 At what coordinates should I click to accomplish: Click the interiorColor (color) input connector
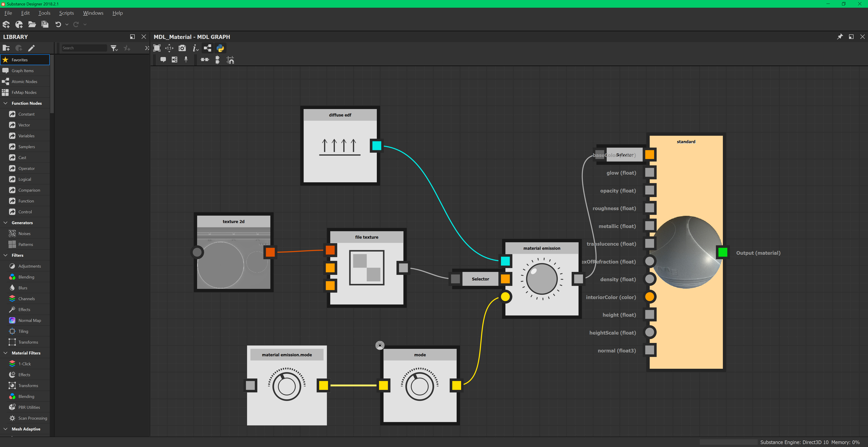649,297
